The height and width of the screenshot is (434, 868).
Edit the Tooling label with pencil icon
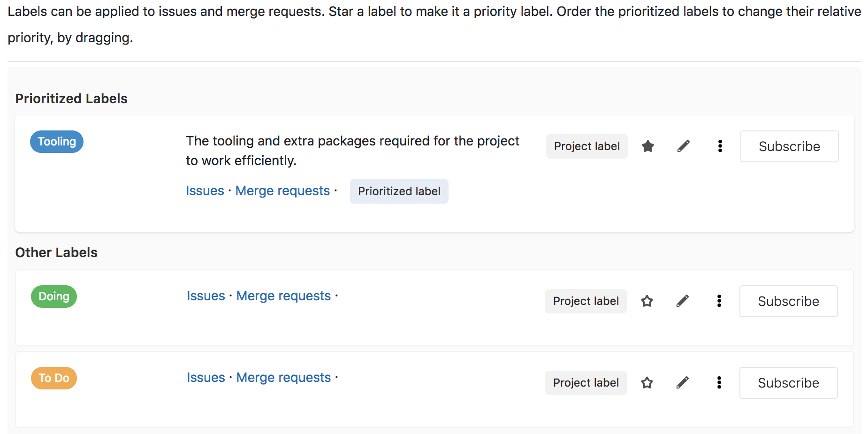coord(684,146)
